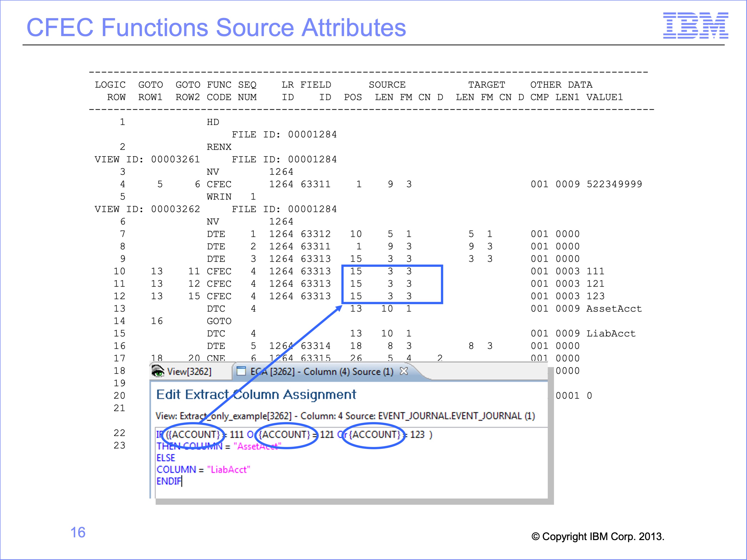Click the 522349999 value in row 4

tap(614, 184)
